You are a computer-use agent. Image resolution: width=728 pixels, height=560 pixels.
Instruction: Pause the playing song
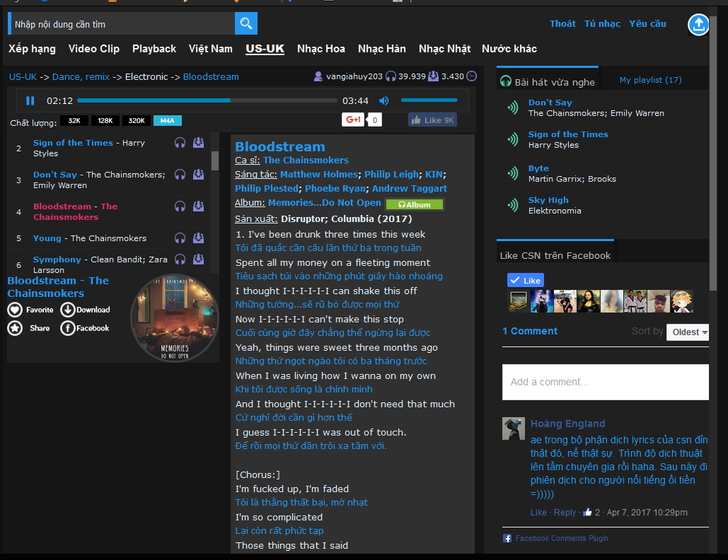point(30,100)
